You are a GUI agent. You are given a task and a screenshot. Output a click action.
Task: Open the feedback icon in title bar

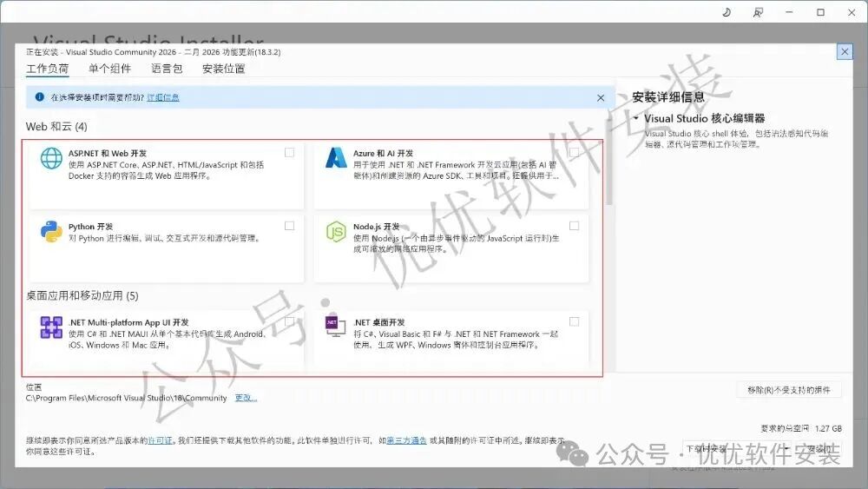pos(758,12)
